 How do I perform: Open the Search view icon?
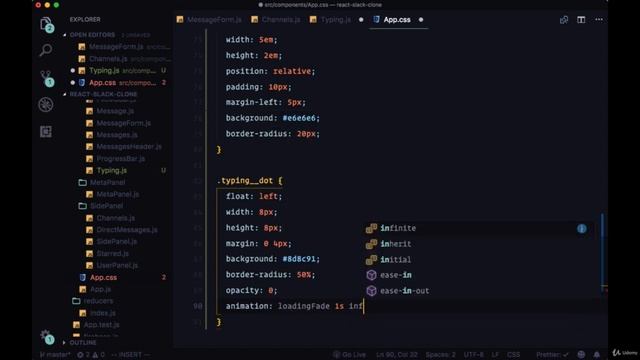(x=46, y=50)
